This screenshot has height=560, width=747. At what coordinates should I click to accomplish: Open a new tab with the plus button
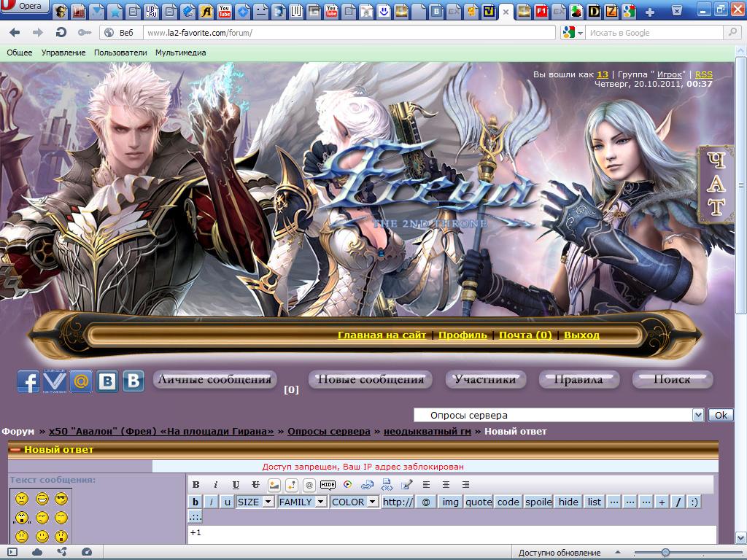point(649,12)
